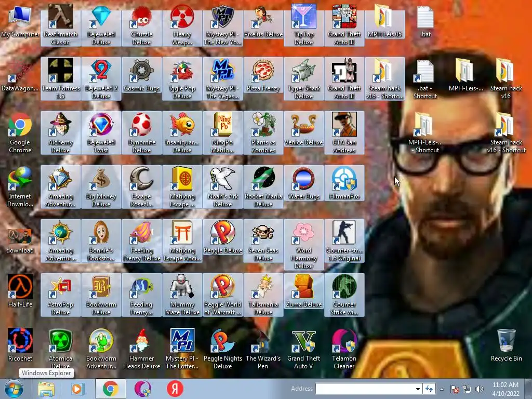The height and width of the screenshot is (399, 532).
Task: Select the Heavy Weapon game icon
Action: [x=182, y=25]
